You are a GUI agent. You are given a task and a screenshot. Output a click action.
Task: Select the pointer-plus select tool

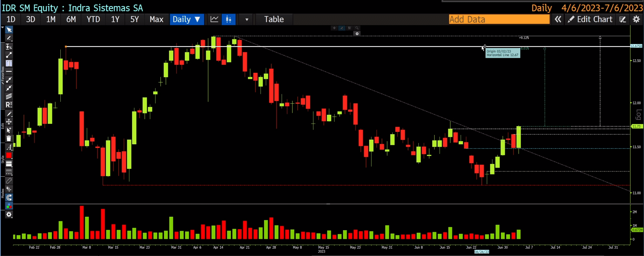point(9,130)
